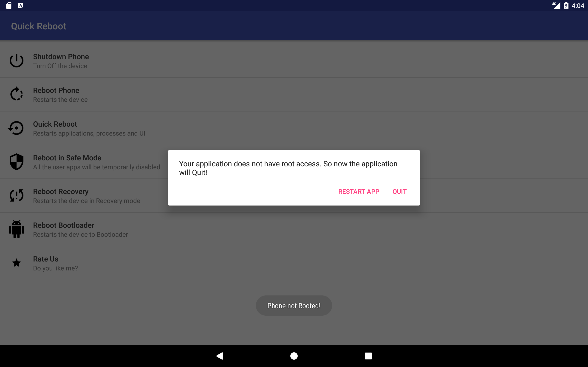Choose QUIT in the dialog
Viewport: 588px width, 367px height.
(399, 192)
